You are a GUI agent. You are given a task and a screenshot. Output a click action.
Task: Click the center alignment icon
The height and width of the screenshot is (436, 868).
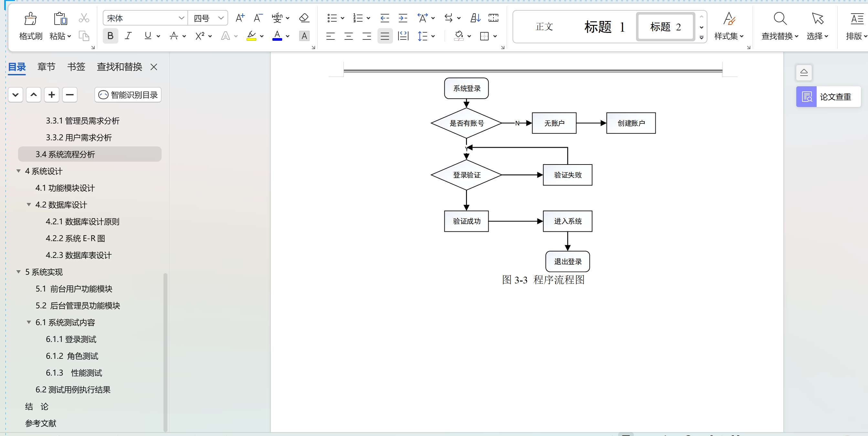pos(348,36)
